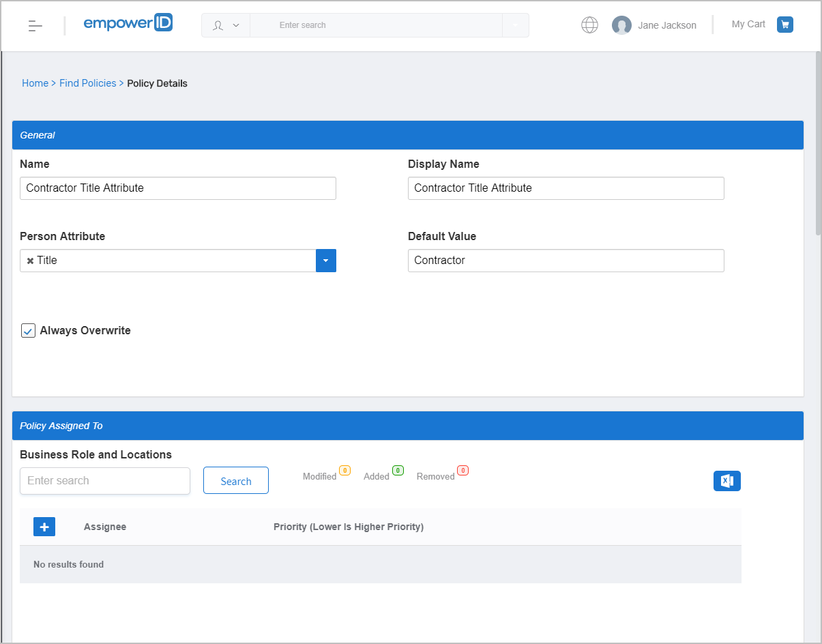The height and width of the screenshot is (644, 822).
Task: Open the hamburger navigation menu
Action: (x=35, y=26)
